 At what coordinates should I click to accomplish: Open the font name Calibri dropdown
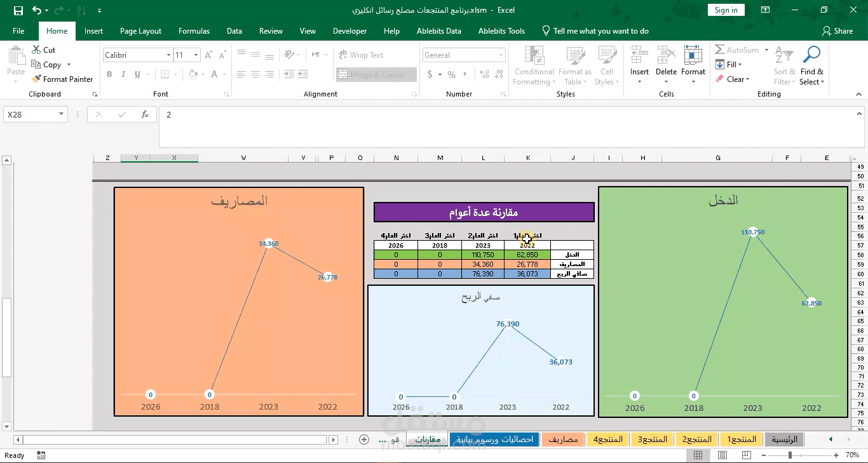168,55
